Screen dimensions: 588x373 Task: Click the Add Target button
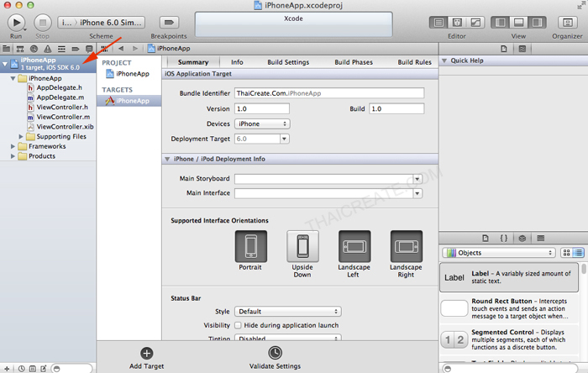point(146,354)
